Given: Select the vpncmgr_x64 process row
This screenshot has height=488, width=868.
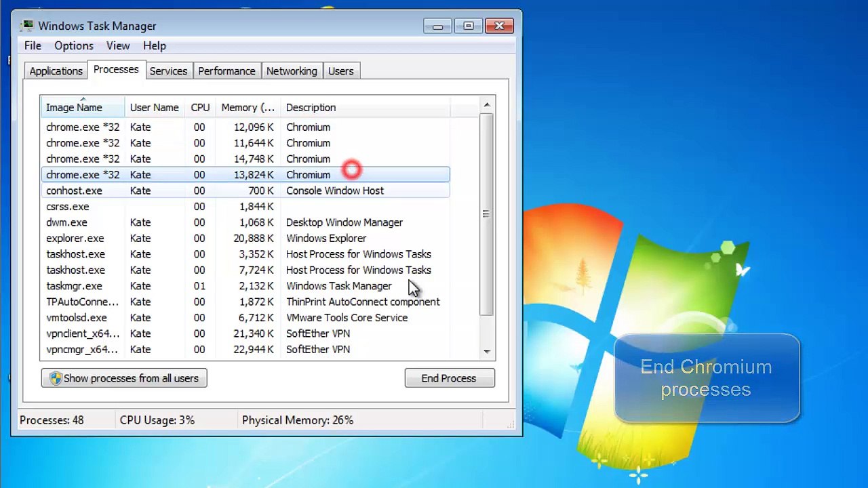Looking at the screenshot, I should click(x=245, y=350).
